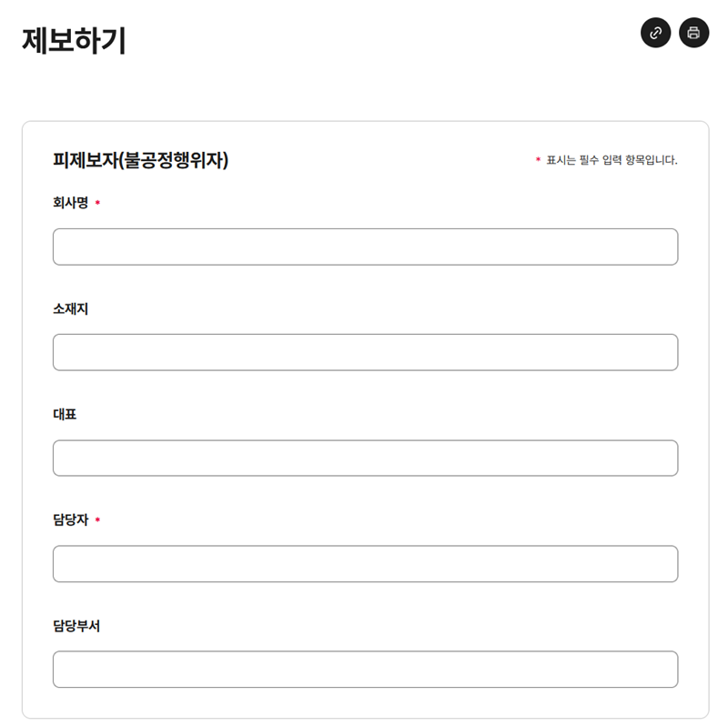Click the 제보하기 page title

point(75,40)
